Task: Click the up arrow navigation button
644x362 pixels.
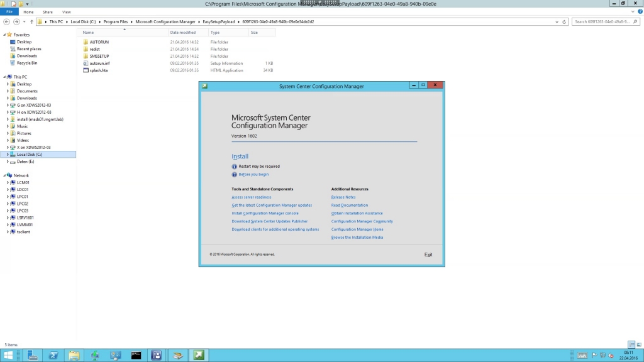Action: tap(31, 22)
